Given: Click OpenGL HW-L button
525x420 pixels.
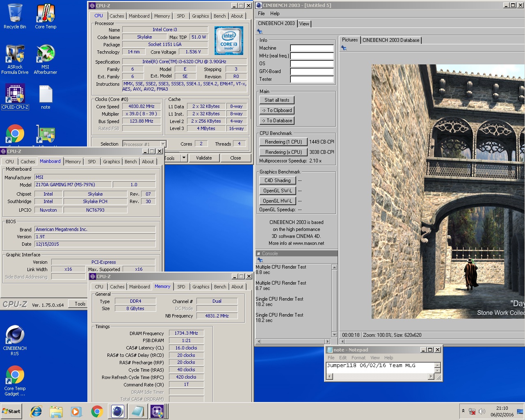Looking at the screenshot, I should click(x=277, y=201).
